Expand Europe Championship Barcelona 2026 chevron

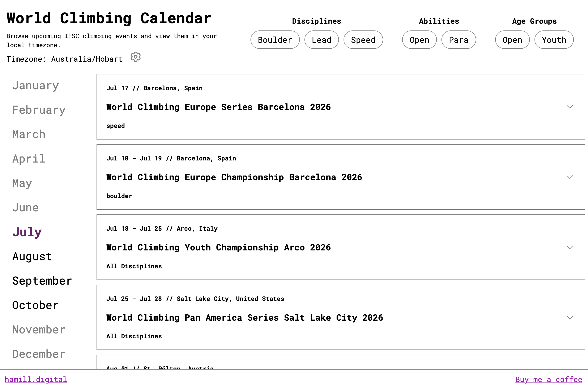coord(570,177)
